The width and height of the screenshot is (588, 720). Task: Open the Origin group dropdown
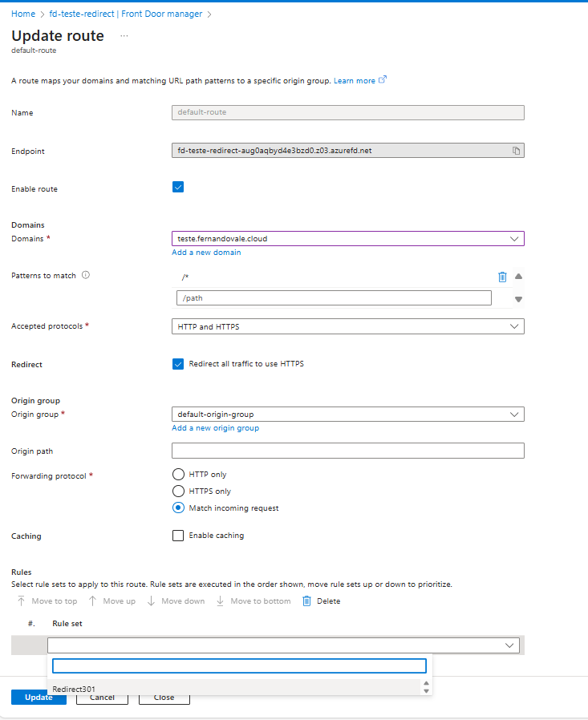[x=348, y=415]
